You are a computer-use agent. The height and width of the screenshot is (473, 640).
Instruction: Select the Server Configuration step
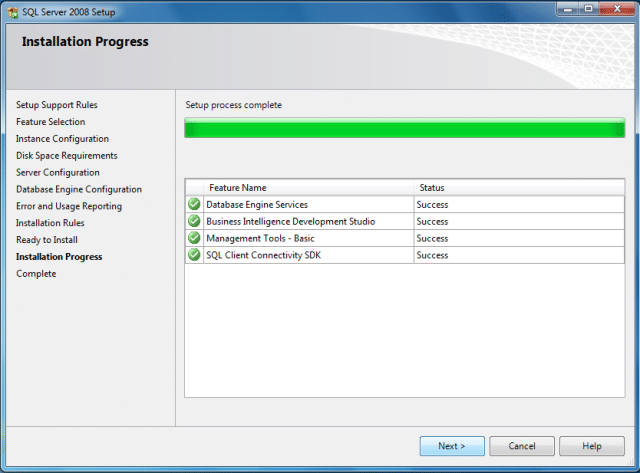tap(58, 172)
